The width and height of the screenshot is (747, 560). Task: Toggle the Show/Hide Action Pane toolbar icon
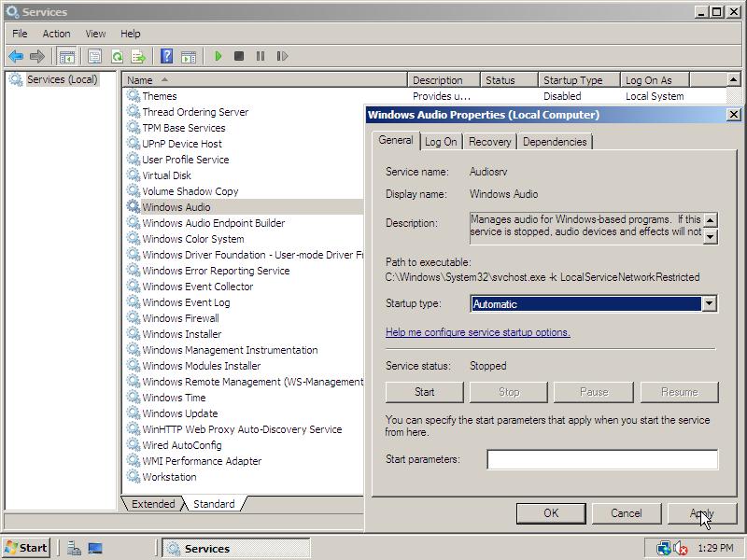point(189,56)
